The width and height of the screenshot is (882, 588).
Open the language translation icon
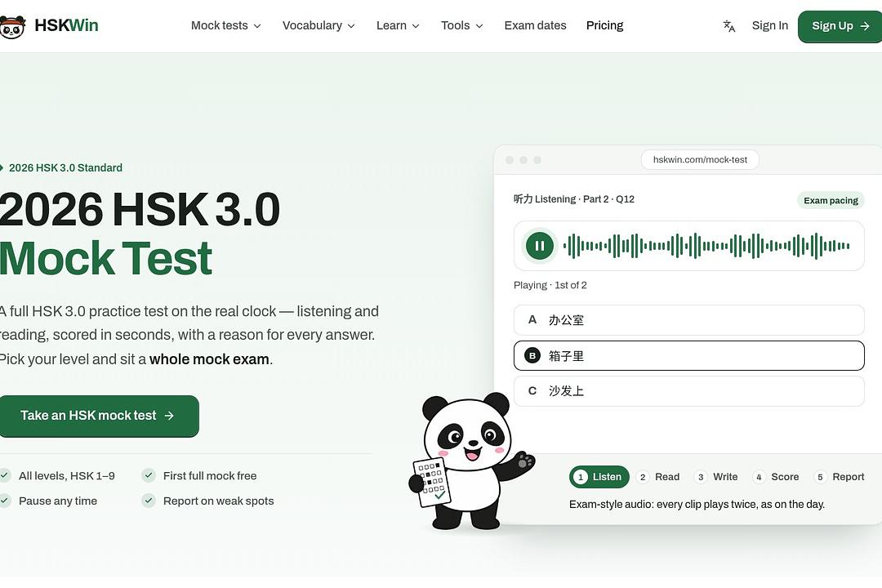click(x=729, y=26)
